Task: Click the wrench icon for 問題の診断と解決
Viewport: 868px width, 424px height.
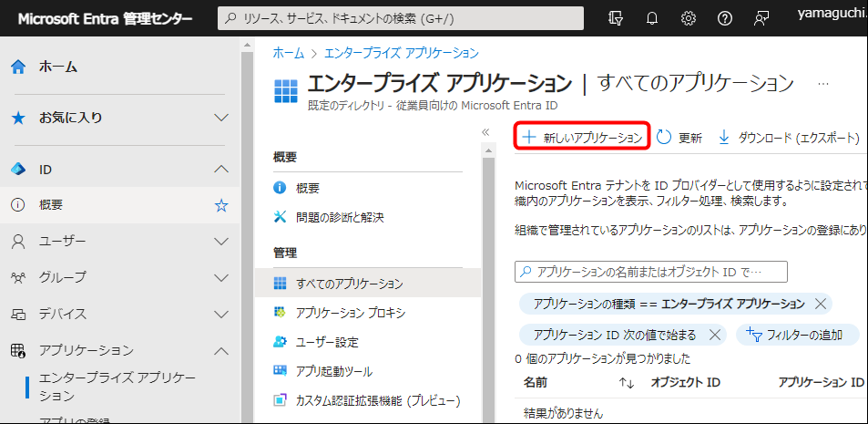Action: [281, 217]
